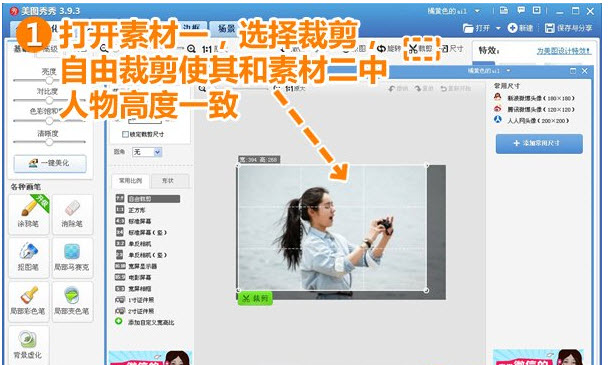
Task: Select the 涂鸦笔 doodle pen tool
Action: tap(28, 214)
